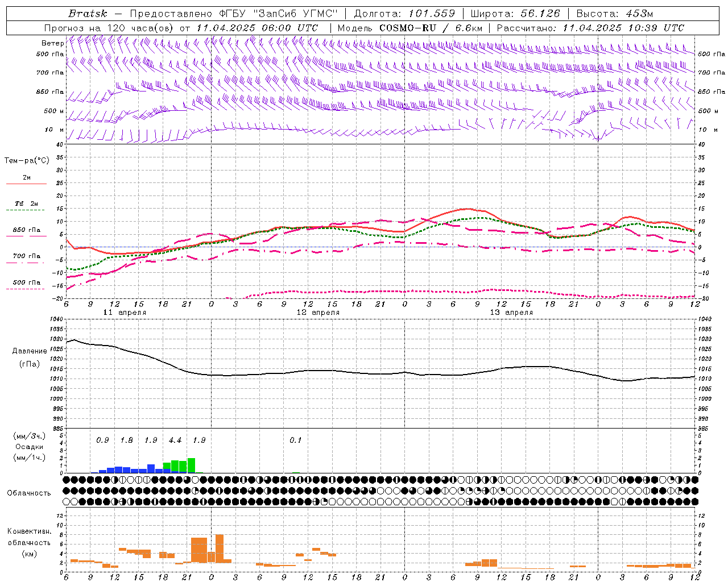Click the 700 гПа temperature legend entry
728x582 pixels.
pyautogui.click(x=27, y=256)
